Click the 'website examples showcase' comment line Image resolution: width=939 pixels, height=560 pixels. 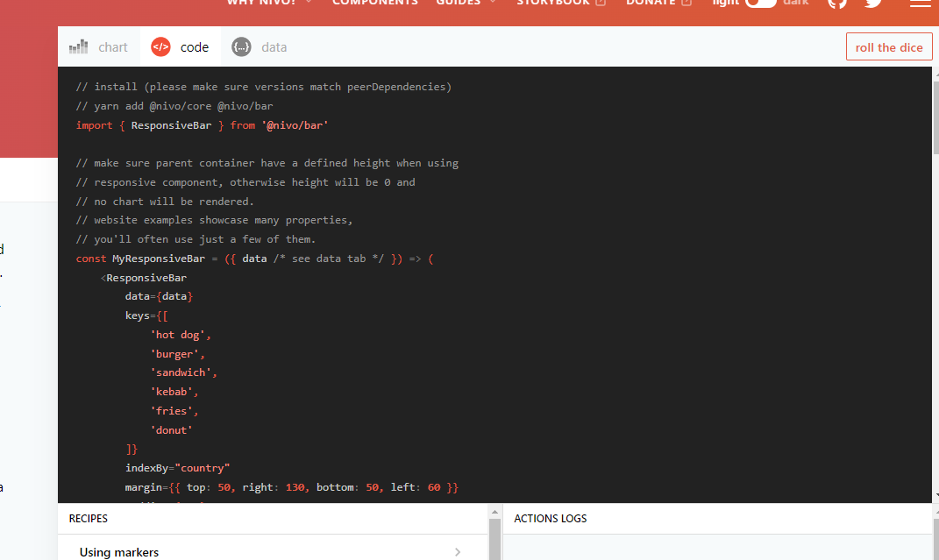(215, 220)
